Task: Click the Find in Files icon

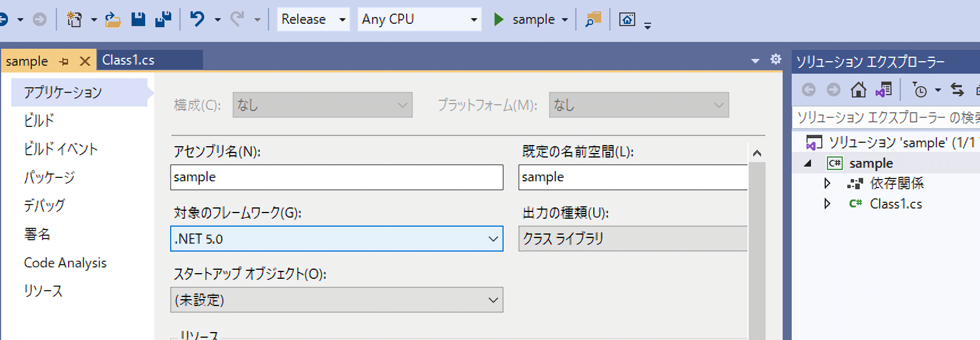Action: pos(593,19)
